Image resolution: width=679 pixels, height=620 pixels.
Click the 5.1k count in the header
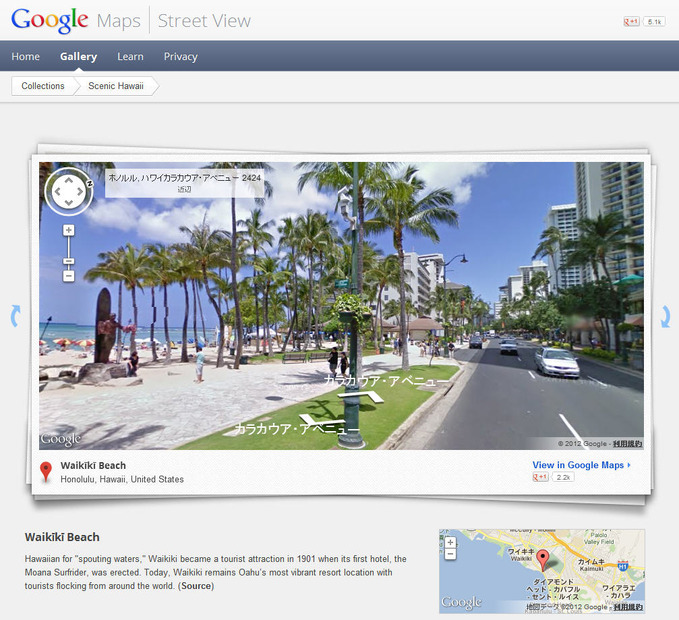[x=654, y=22]
